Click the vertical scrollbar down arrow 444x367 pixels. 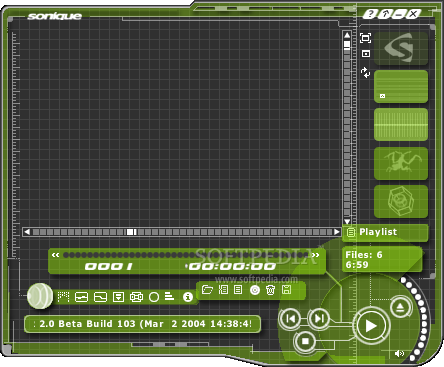point(347,221)
